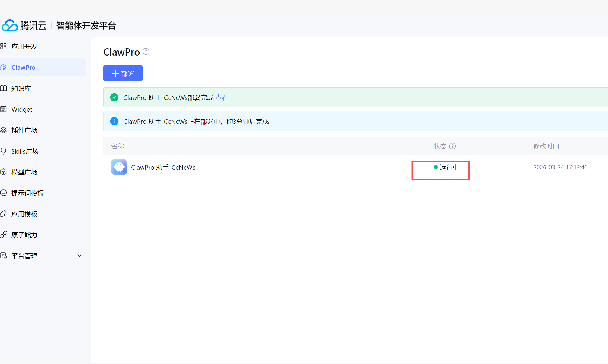Open the ClawPro 助手-CcNcWs row name
This screenshot has width=608, height=364.
coord(163,168)
